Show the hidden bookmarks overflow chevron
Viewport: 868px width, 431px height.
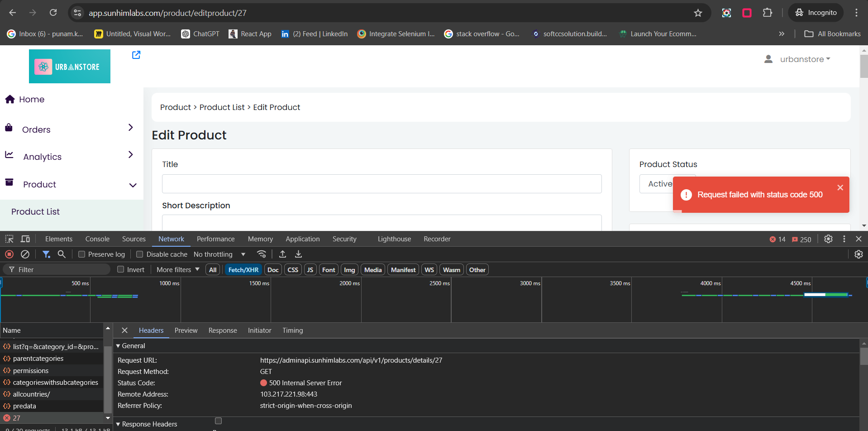point(782,34)
